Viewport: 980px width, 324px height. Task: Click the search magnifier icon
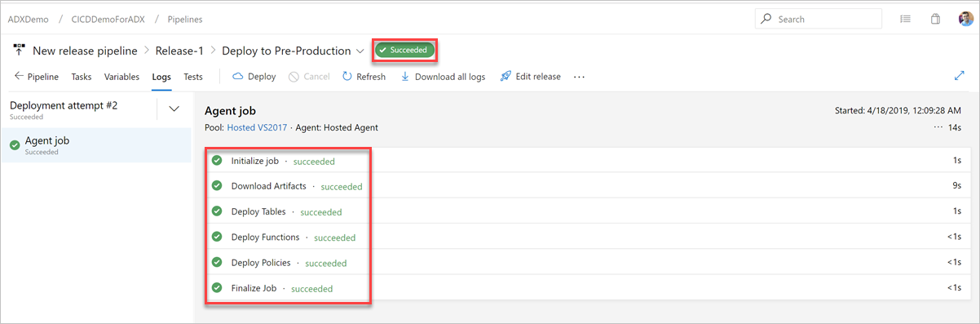point(766,19)
